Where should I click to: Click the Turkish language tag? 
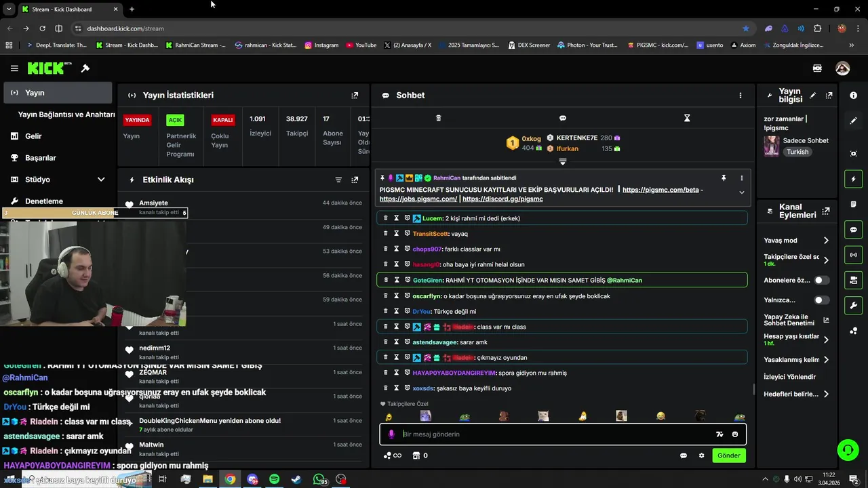tap(797, 152)
